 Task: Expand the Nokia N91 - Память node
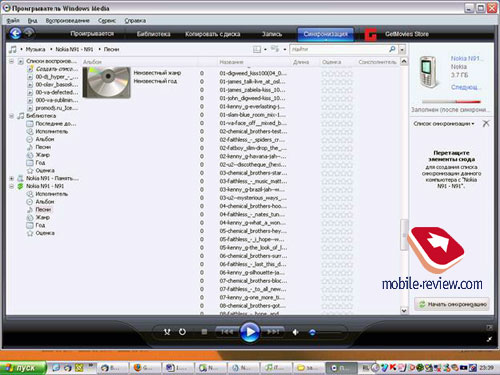(11, 178)
